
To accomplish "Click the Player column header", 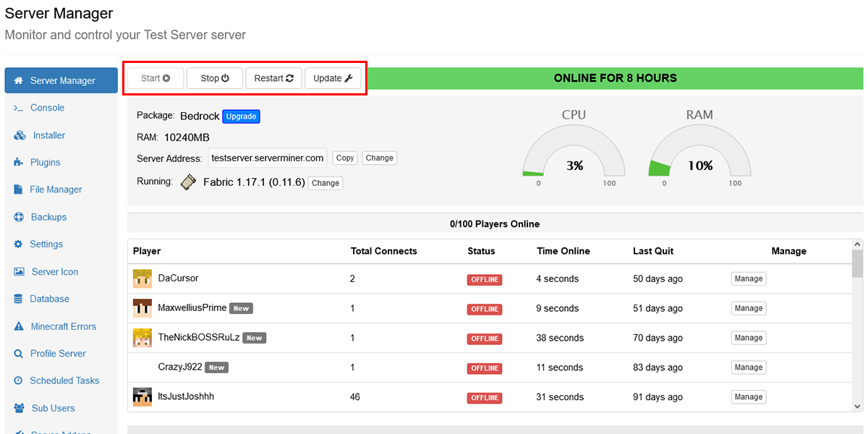I will 147,251.
